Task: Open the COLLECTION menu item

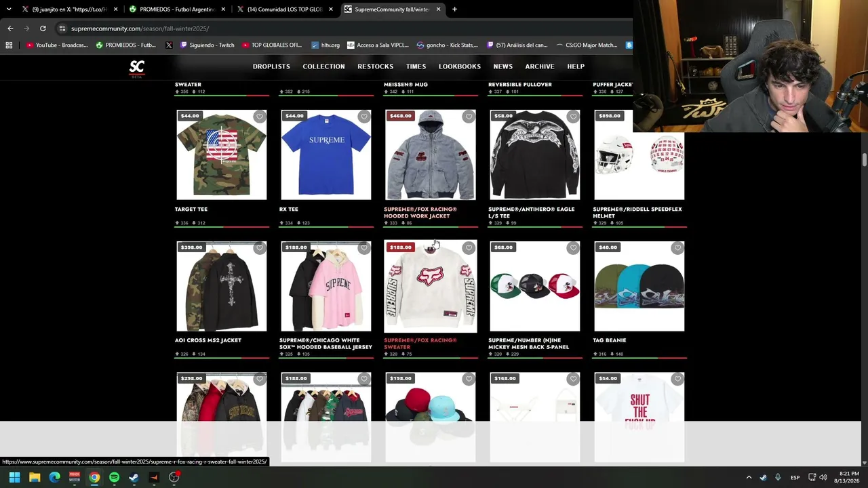Action: pos(323,66)
